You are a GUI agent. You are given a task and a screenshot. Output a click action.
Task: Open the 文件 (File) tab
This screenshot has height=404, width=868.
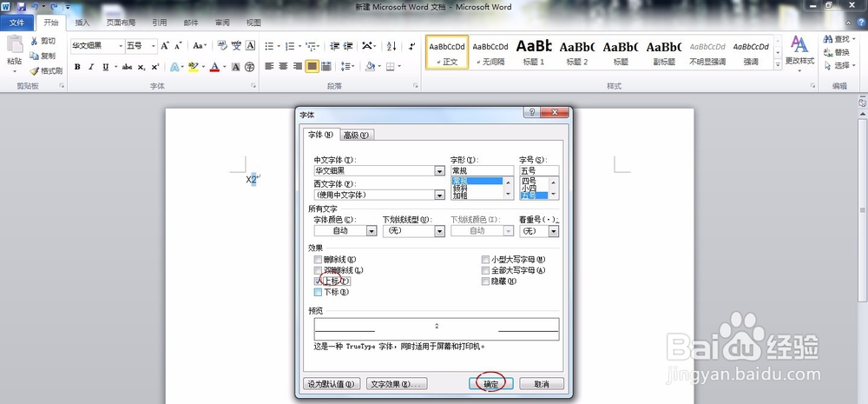(x=17, y=23)
